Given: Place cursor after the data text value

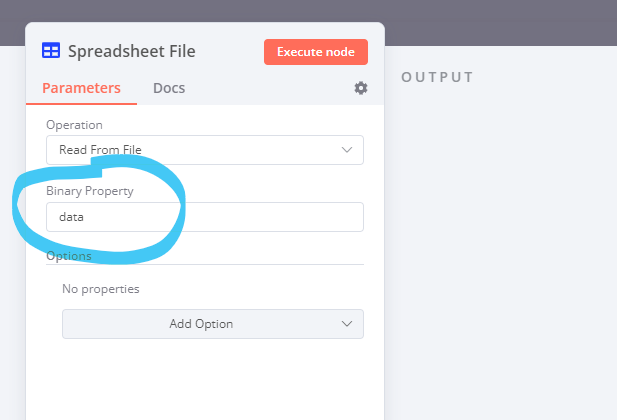Looking at the screenshot, I should [x=85, y=217].
